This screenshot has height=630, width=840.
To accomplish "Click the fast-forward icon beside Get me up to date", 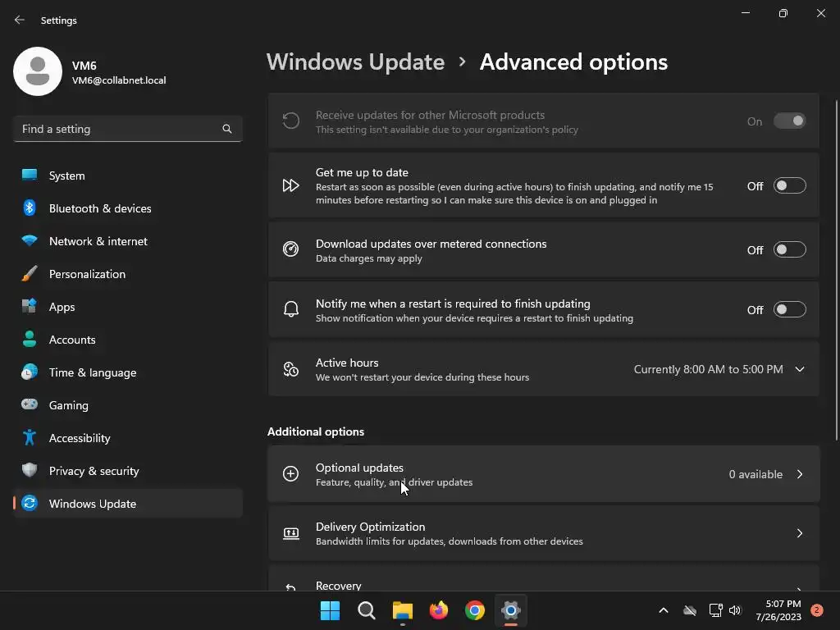I will [x=291, y=185].
